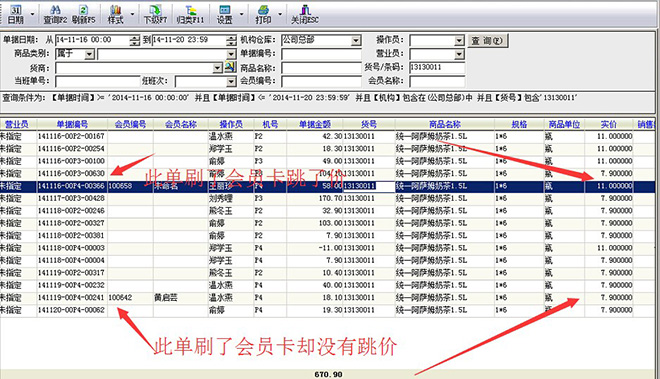Expand the 营业员 combo box

point(459,54)
